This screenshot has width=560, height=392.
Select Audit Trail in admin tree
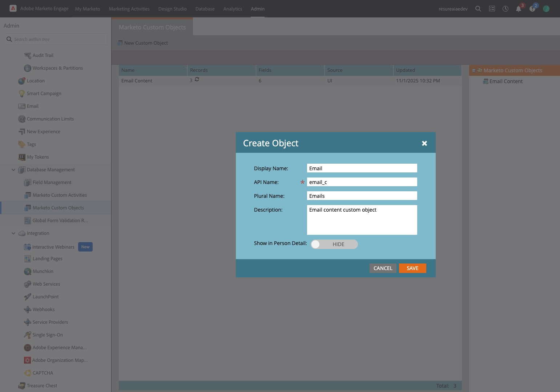tap(43, 55)
